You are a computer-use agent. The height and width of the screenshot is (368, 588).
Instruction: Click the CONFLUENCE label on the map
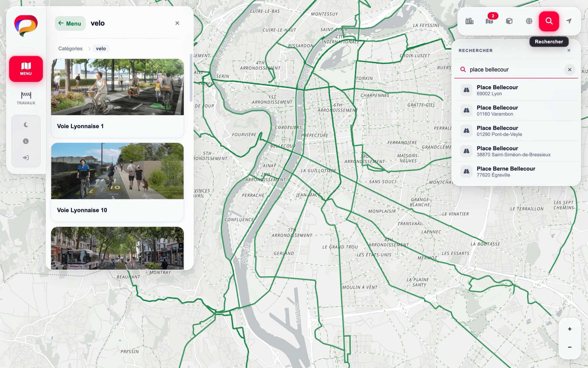tap(239, 220)
